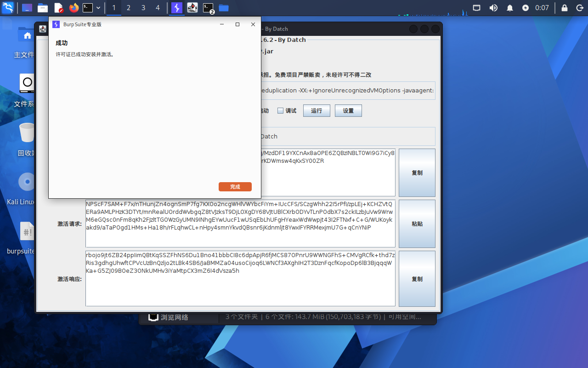Viewport: 588px width, 368px height.
Task: Lock the screen with the padlock icon
Action: [565, 8]
